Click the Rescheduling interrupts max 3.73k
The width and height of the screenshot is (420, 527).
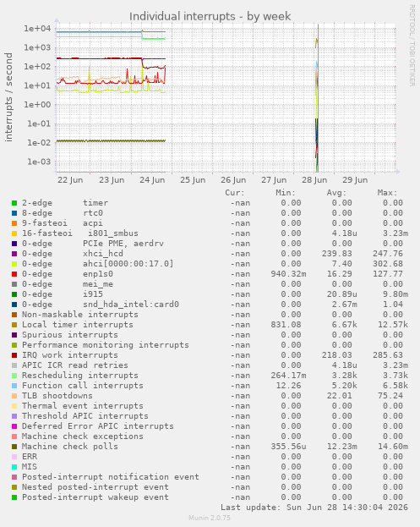(395, 376)
